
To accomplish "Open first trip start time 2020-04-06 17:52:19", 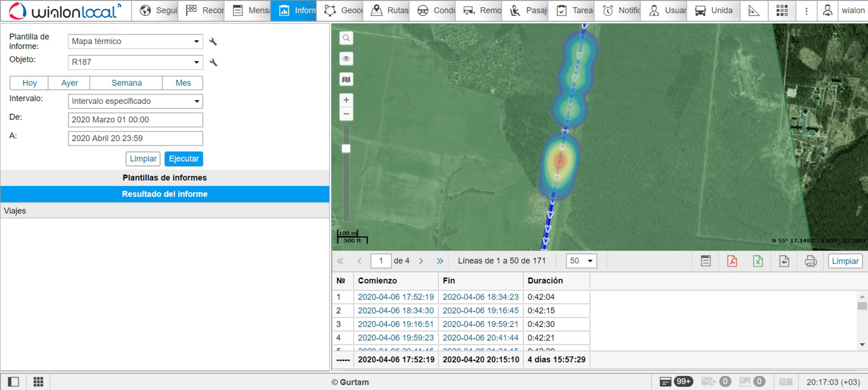I will (x=395, y=297).
